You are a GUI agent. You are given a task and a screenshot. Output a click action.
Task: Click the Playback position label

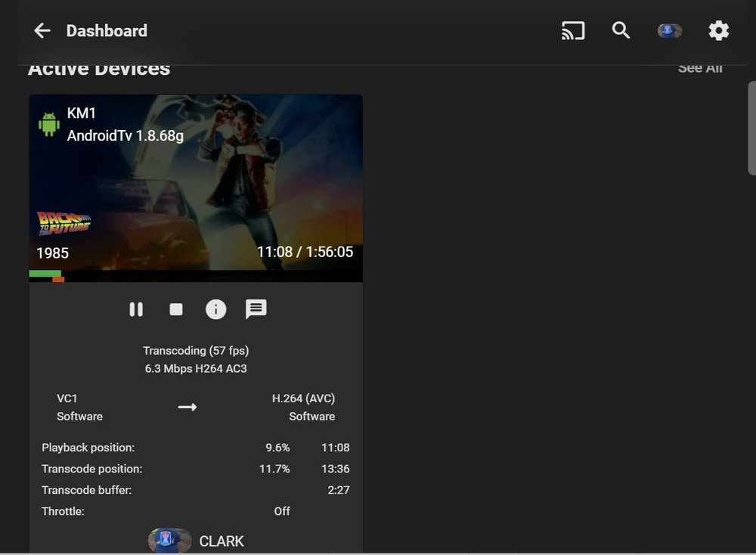point(88,448)
